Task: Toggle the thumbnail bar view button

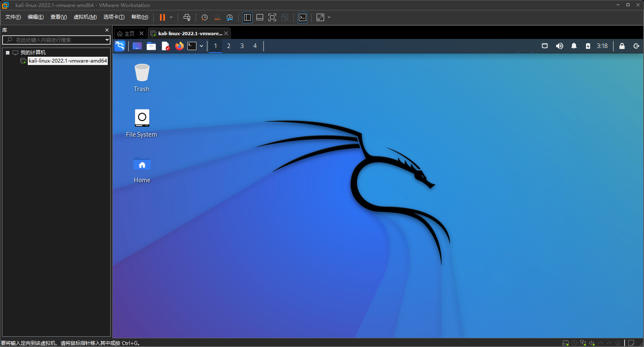Action: click(x=260, y=17)
